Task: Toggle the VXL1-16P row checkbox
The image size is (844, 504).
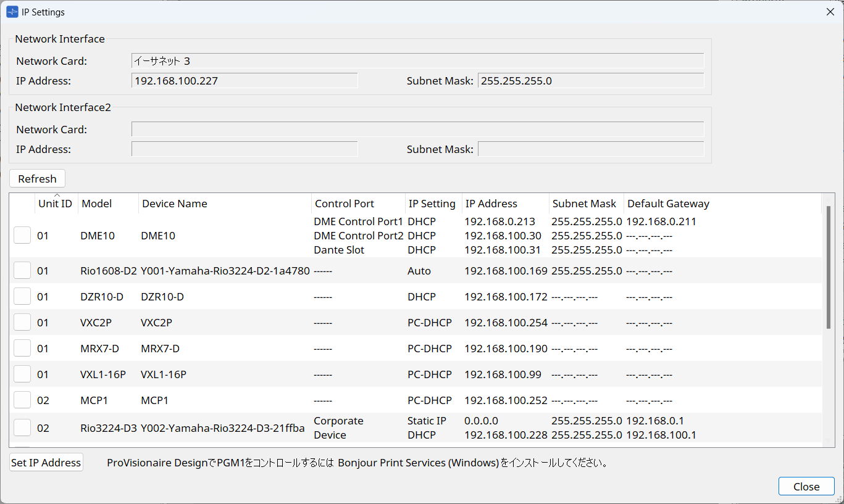Action: tap(22, 374)
